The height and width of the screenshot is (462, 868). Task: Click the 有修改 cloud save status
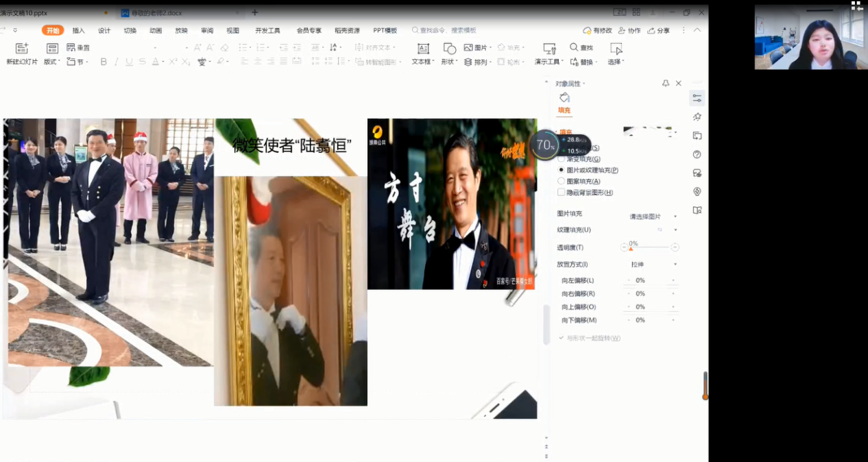(597, 30)
